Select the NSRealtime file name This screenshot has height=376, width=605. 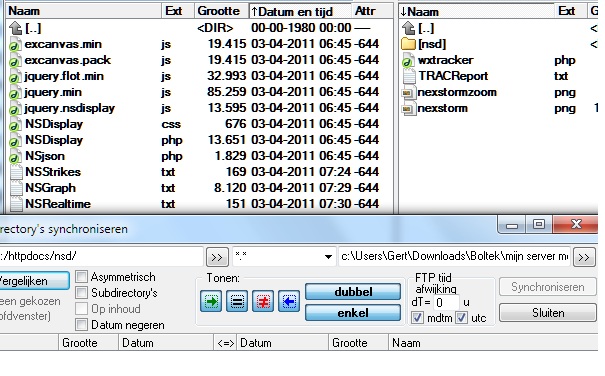click(x=58, y=204)
